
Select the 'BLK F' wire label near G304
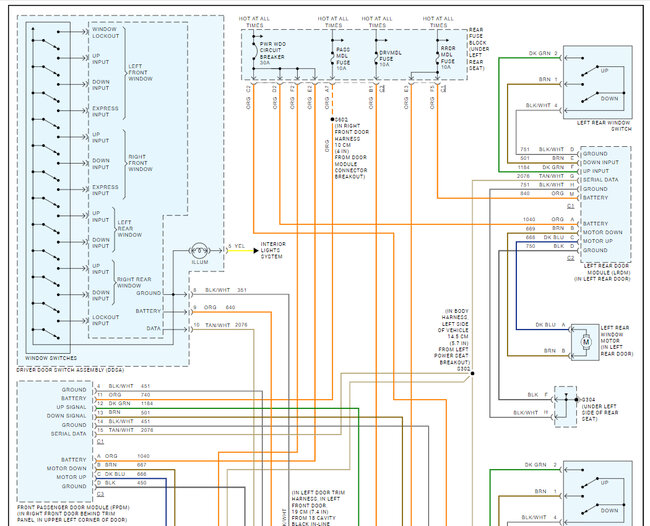[x=538, y=395]
